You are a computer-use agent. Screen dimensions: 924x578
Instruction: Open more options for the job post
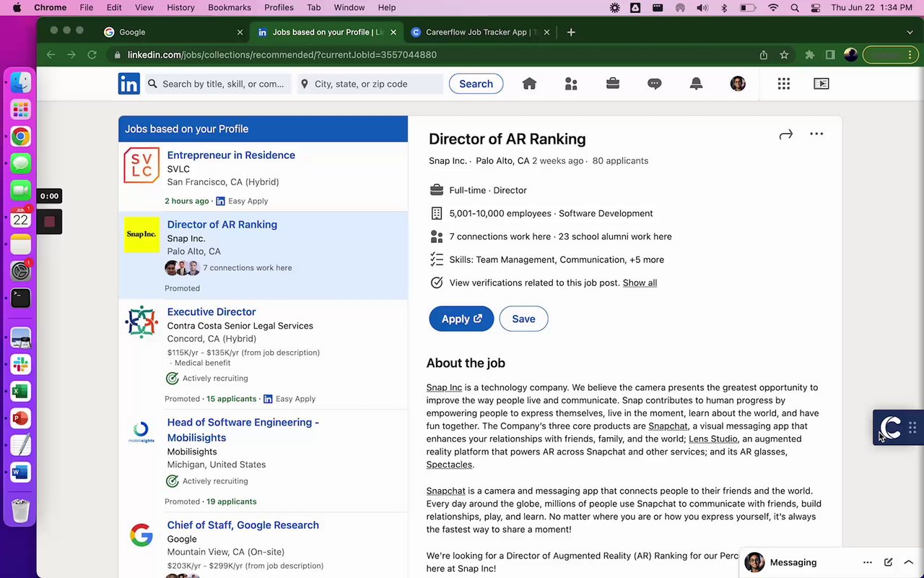(x=816, y=134)
